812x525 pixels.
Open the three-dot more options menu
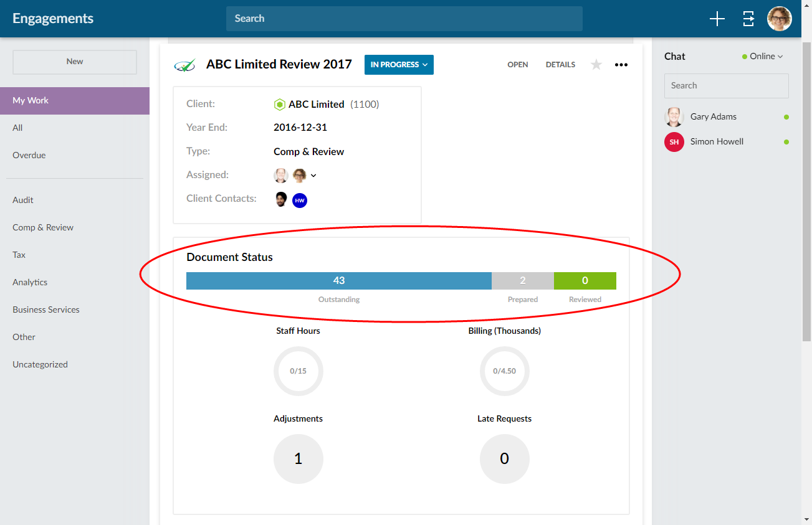click(621, 65)
